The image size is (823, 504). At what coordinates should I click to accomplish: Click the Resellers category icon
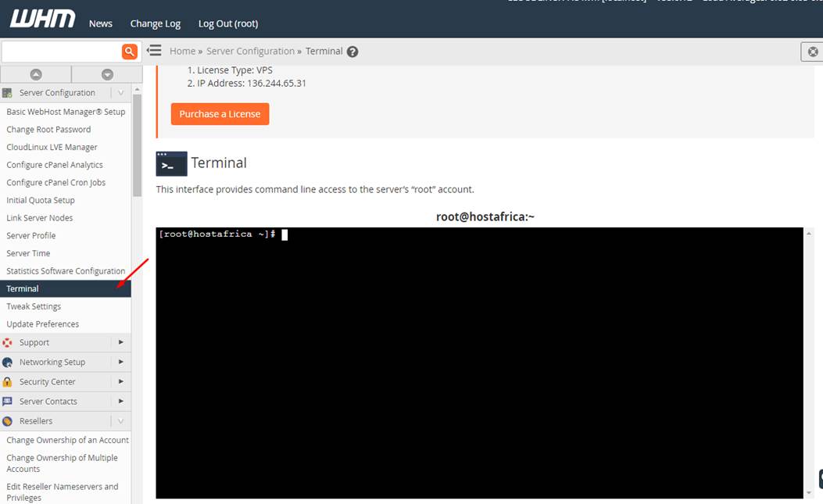pyautogui.click(x=8, y=421)
